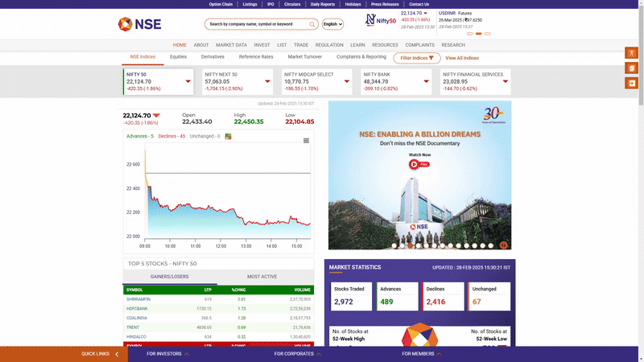This screenshot has height=362, width=644.
Task: Play the NSE Documentary video
Action: click(419, 164)
